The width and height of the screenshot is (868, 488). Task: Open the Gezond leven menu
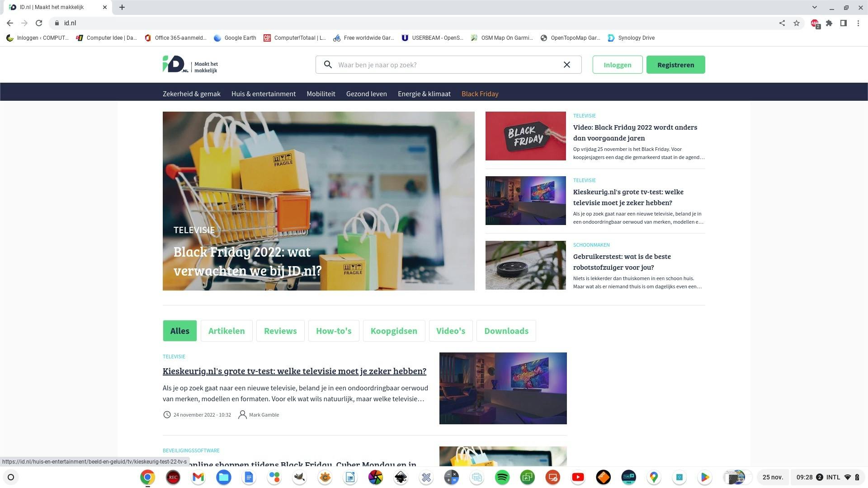click(x=366, y=94)
